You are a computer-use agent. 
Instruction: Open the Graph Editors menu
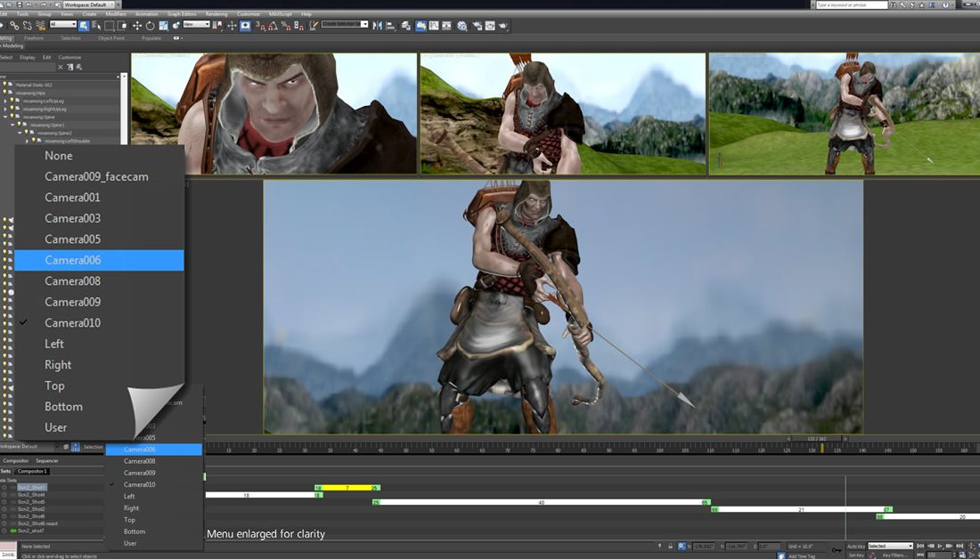(x=182, y=13)
